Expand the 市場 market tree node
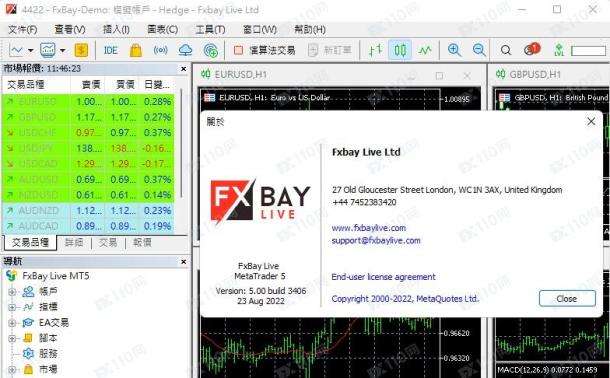Screen dimensions: 610x378 (x=12, y=369)
